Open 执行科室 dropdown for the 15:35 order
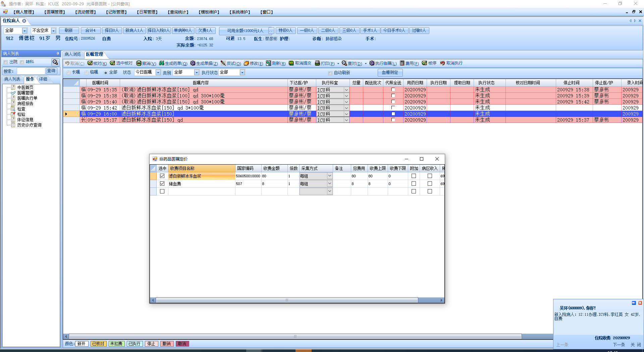The width and height of the screenshot is (644, 352). coord(346,90)
